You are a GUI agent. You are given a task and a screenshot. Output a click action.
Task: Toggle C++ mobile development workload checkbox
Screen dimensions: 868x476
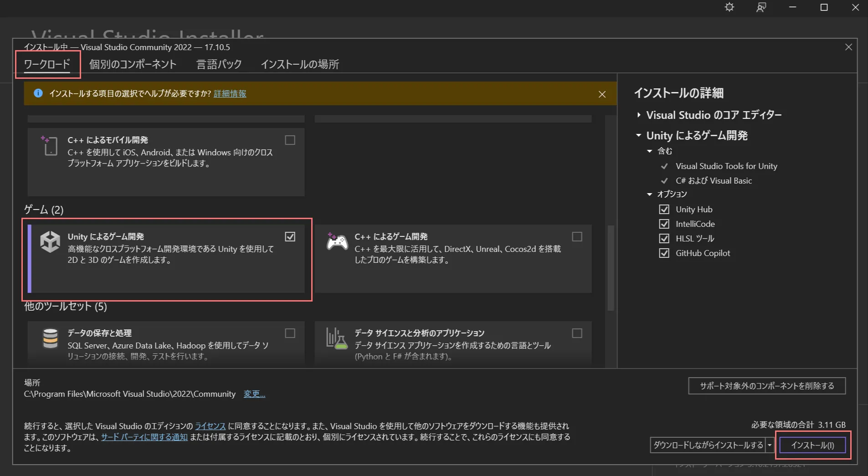[x=290, y=140]
